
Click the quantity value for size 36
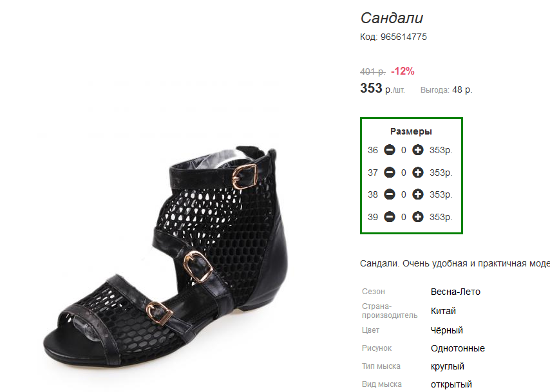pyautogui.click(x=404, y=151)
